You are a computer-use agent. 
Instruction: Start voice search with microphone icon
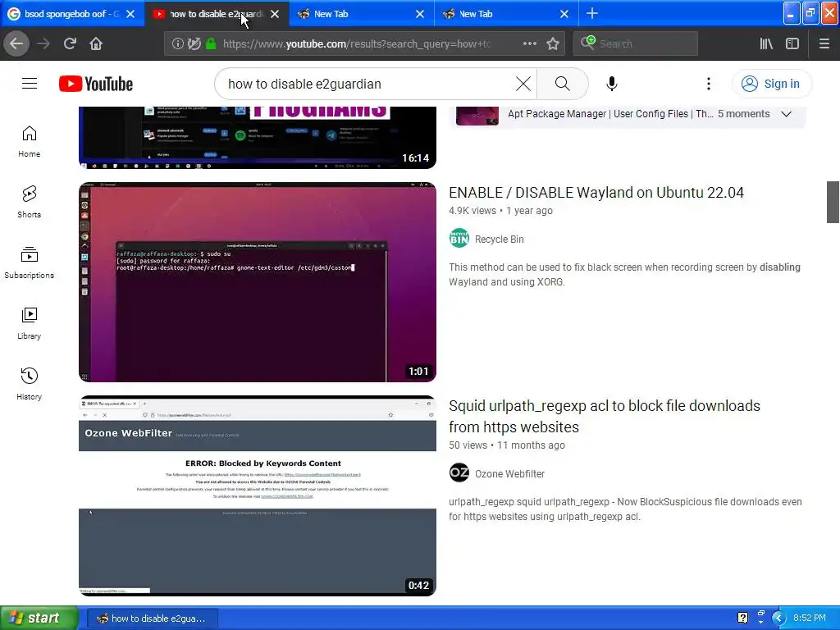612,84
